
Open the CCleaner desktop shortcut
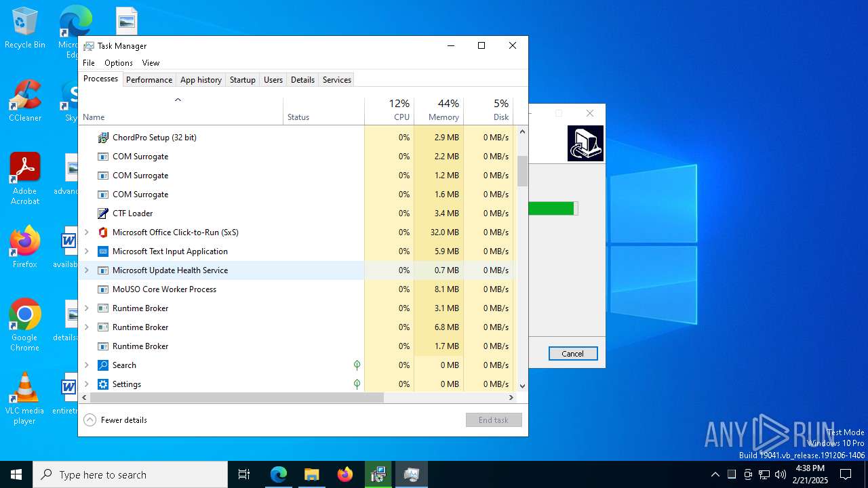(x=25, y=102)
